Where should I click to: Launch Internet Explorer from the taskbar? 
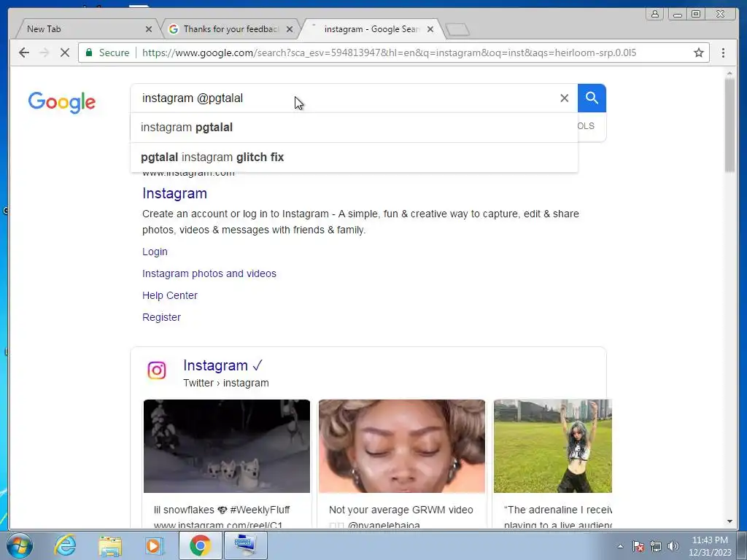click(x=65, y=545)
